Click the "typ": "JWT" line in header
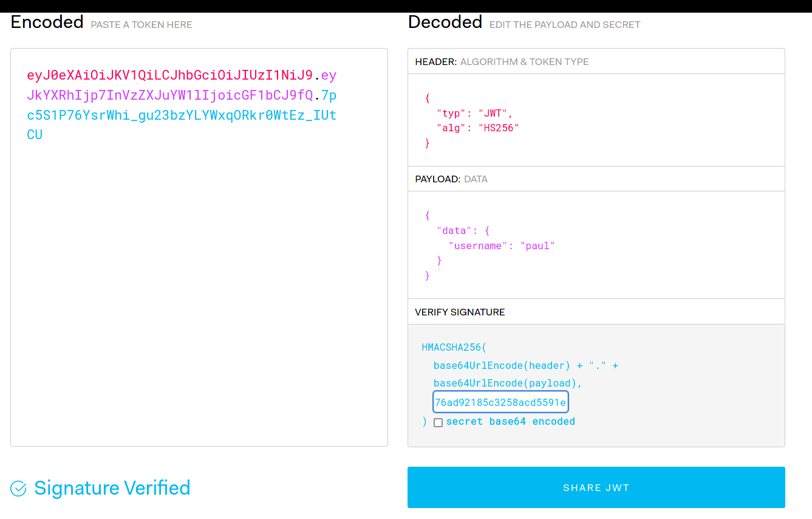812x519 pixels. (474, 113)
